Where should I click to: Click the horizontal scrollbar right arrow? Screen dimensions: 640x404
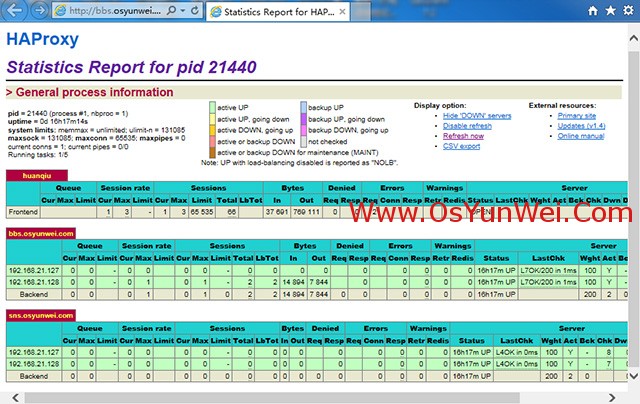click(611, 397)
